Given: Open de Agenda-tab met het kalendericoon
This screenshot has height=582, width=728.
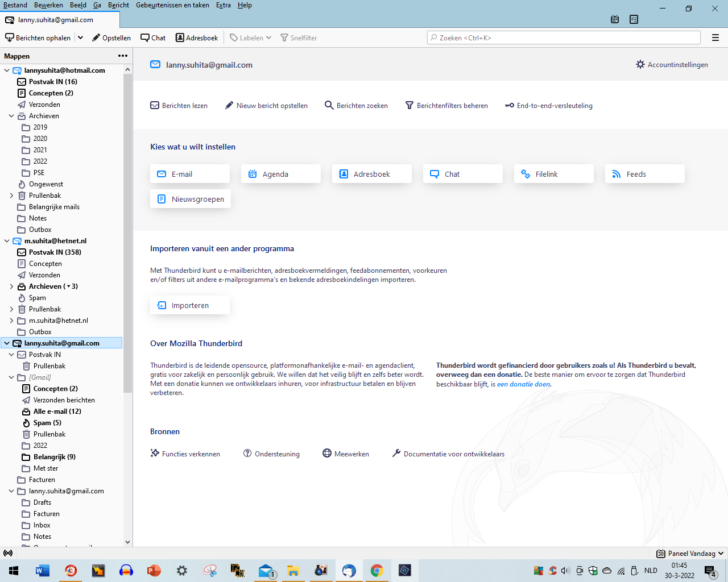Looking at the screenshot, I should click(x=614, y=19).
